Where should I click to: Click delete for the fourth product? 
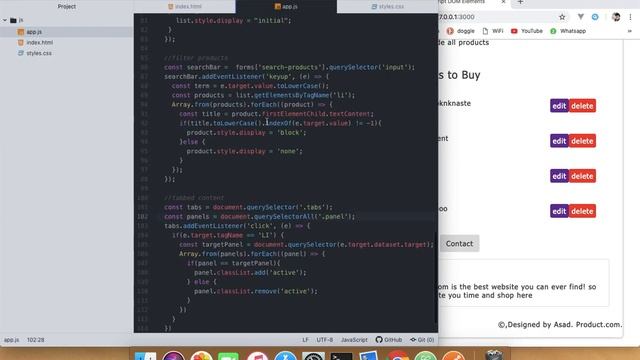click(582, 211)
